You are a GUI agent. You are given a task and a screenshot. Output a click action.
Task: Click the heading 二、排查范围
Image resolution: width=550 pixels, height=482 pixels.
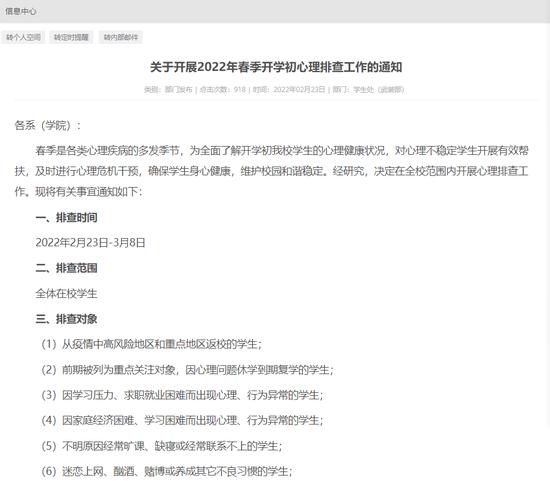(66, 268)
